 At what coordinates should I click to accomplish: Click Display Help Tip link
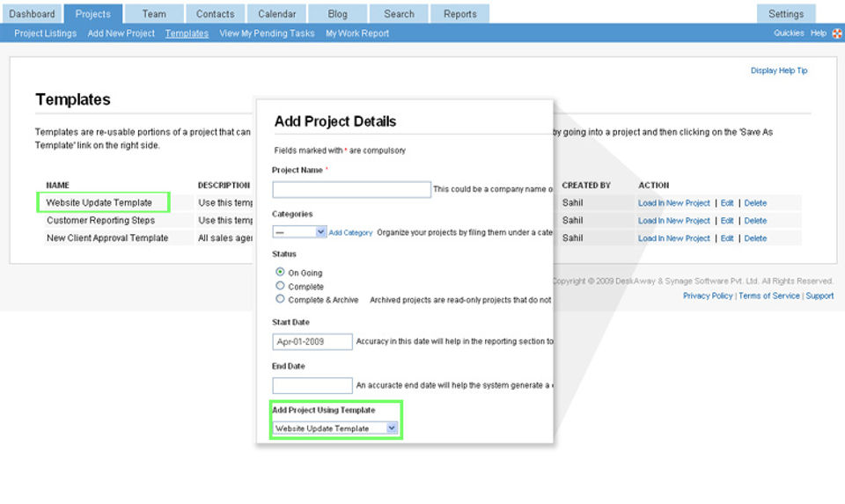coord(779,70)
